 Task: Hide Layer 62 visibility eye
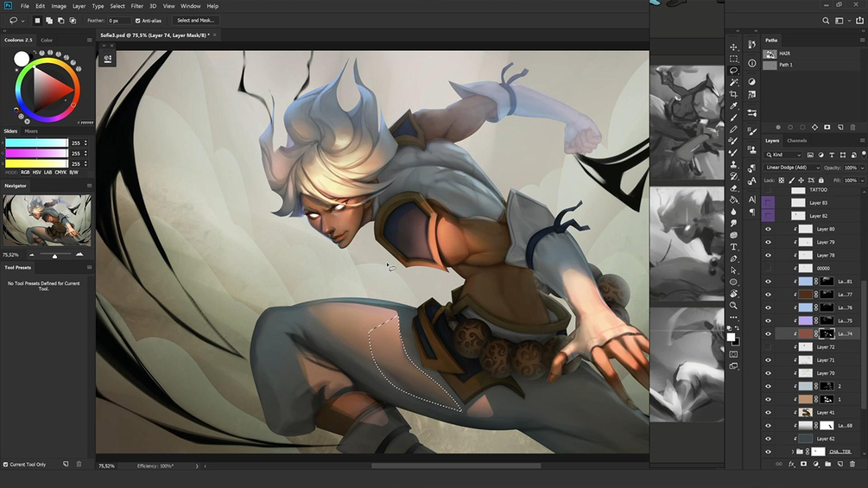click(x=768, y=439)
